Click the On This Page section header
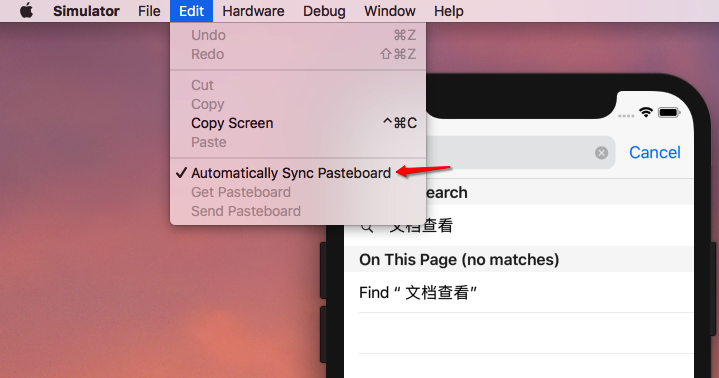 tap(518, 260)
